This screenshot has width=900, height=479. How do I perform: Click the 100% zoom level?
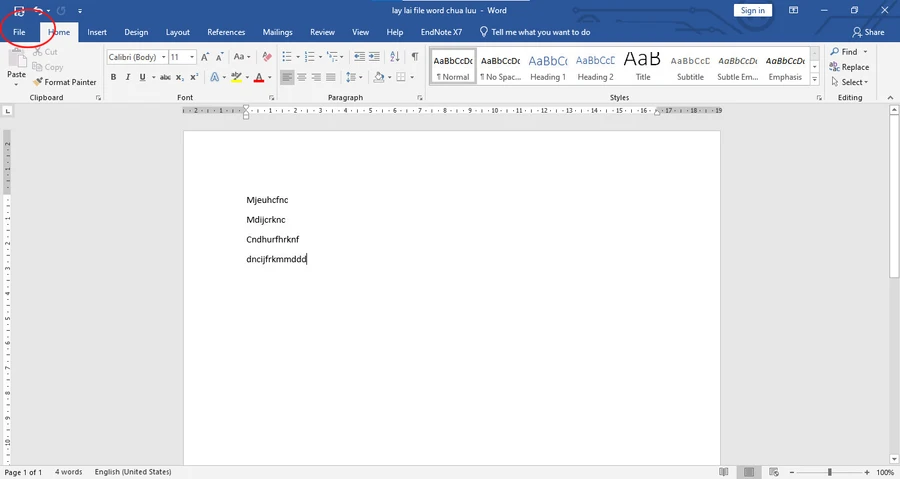[x=885, y=472]
